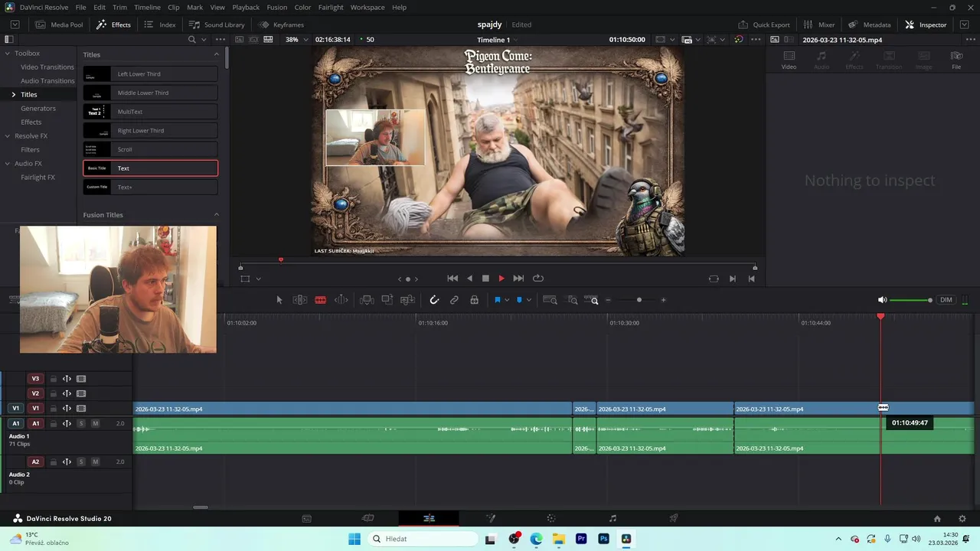Switch Inspector to the Video tab
Screen dimensions: 980x551
pyautogui.click(x=789, y=60)
